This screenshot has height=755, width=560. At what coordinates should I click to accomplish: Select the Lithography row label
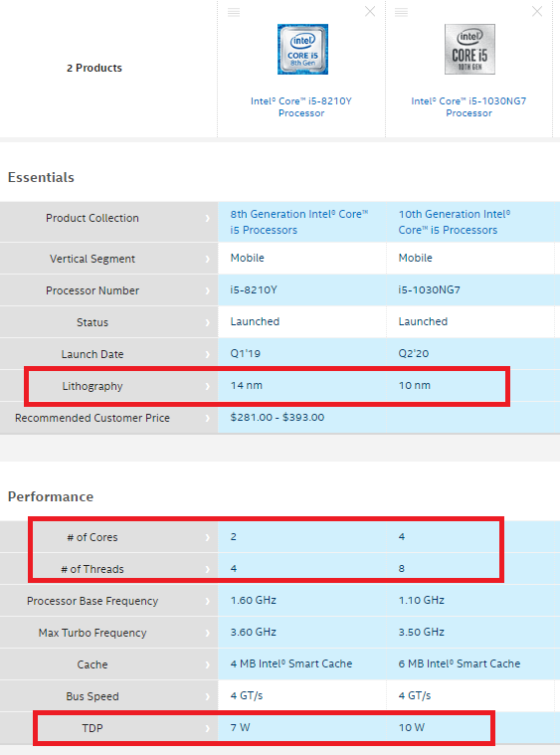tap(93, 386)
